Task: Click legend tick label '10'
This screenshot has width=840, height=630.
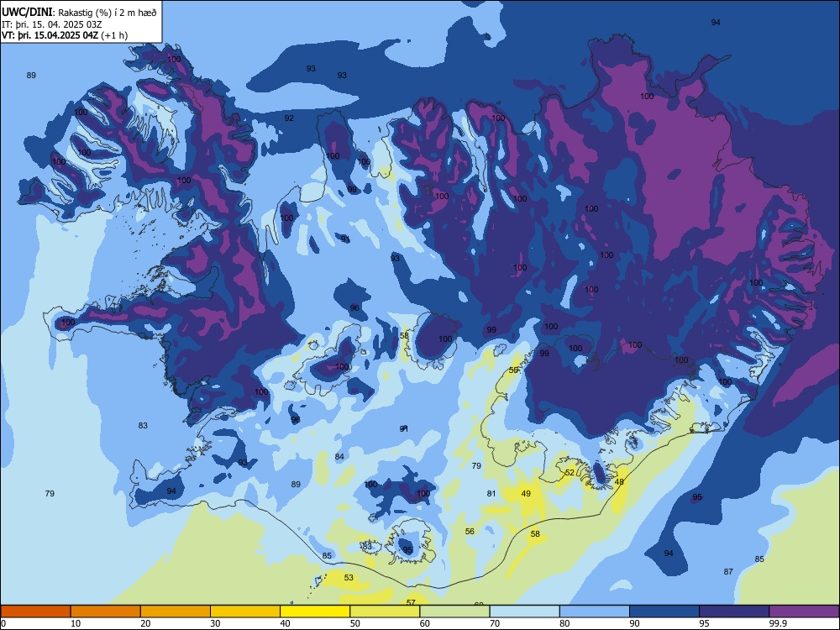Action: (76, 623)
